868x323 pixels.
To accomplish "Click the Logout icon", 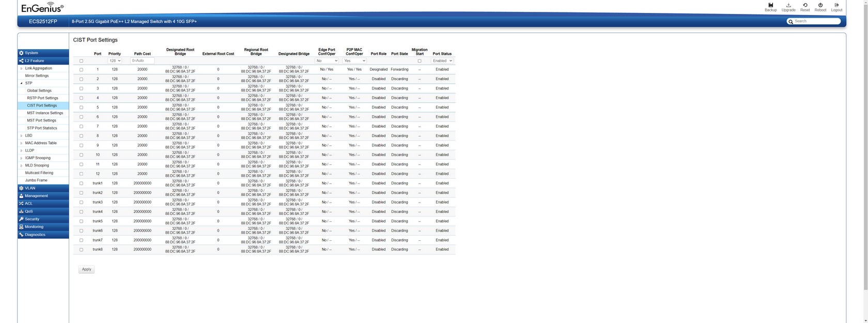I will coord(836,5).
